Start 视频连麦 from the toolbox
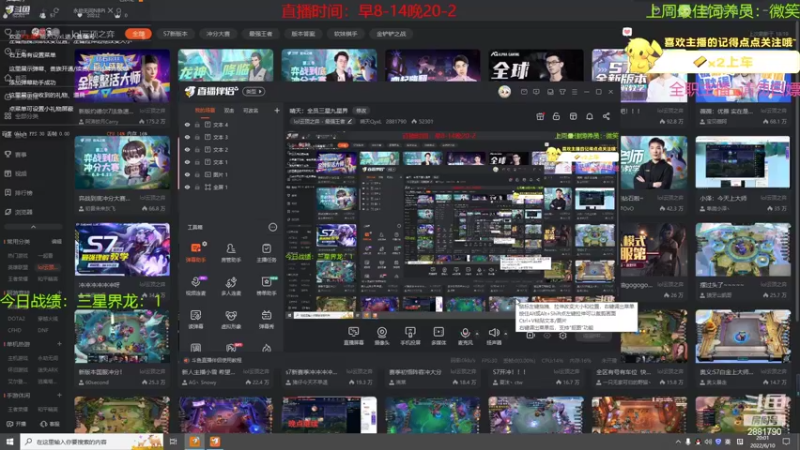Viewport: 800px width, 450px height. click(x=196, y=286)
